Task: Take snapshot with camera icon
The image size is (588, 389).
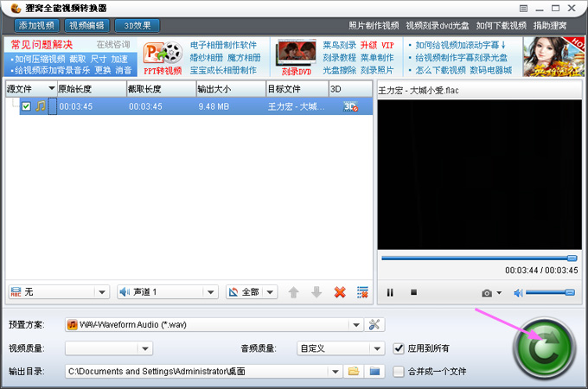Action: [x=487, y=293]
